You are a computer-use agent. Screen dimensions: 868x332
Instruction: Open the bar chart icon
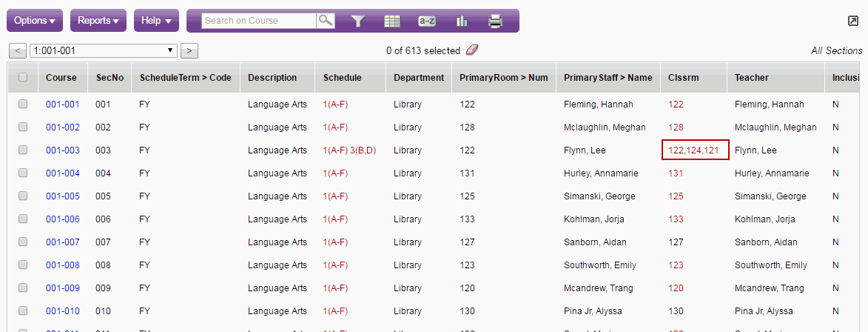(462, 21)
